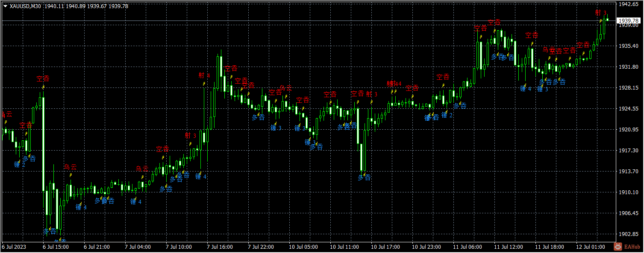Click the 7 Jul 16:00 time label

(x=220, y=247)
